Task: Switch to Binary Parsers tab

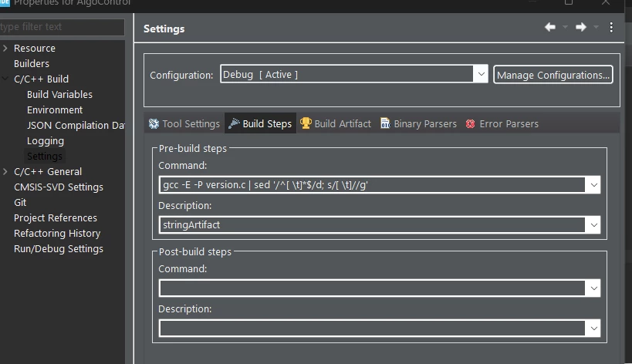Action: pos(418,123)
